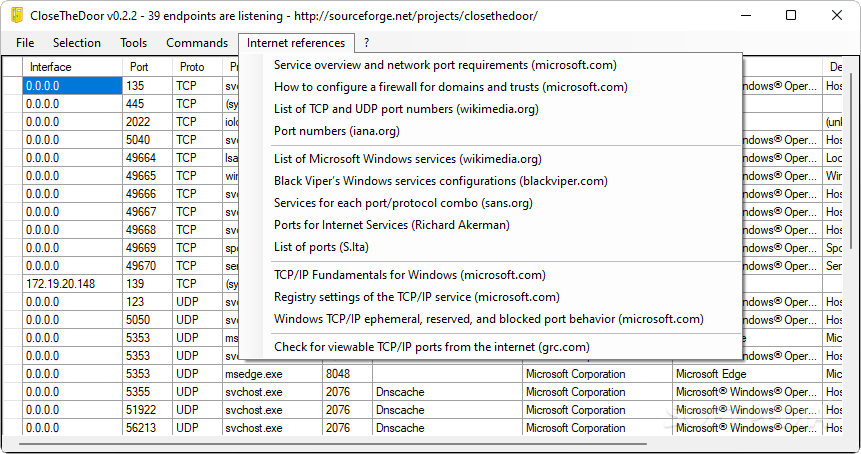Select the svchost.exe cell on port 5355

point(272,392)
